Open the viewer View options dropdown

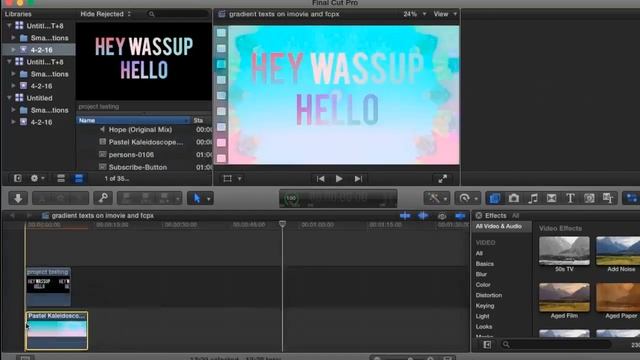(445, 14)
